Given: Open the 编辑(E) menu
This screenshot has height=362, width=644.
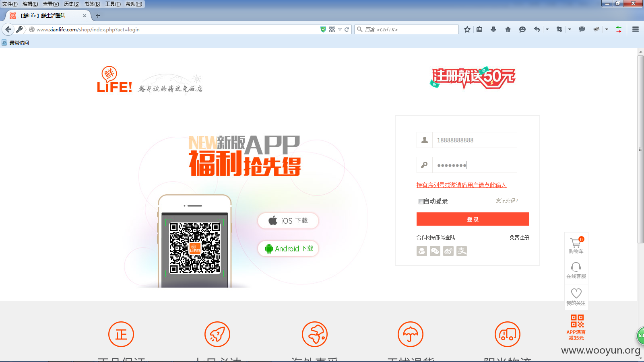Looking at the screenshot, I should coord(30,4).
